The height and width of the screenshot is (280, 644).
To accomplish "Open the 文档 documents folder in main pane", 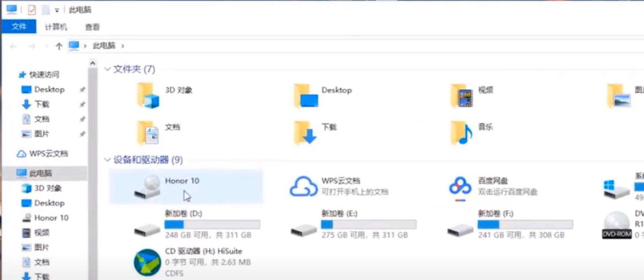I will 148,132.
